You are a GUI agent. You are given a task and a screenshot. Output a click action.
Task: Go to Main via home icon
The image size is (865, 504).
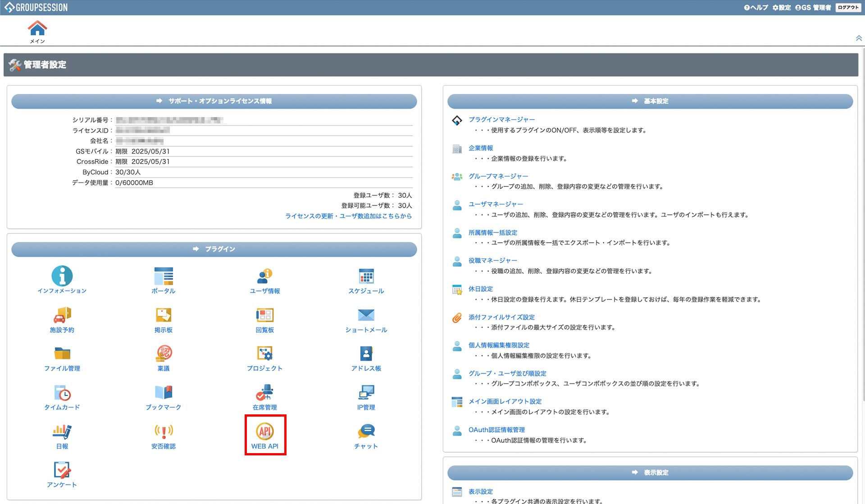click(x=37, y=29)
